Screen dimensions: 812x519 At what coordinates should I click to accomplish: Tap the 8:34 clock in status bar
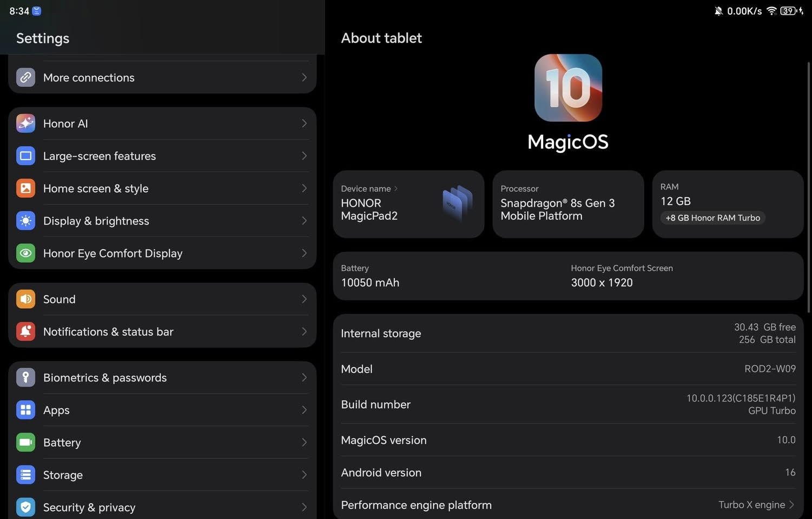pos(19,11)
